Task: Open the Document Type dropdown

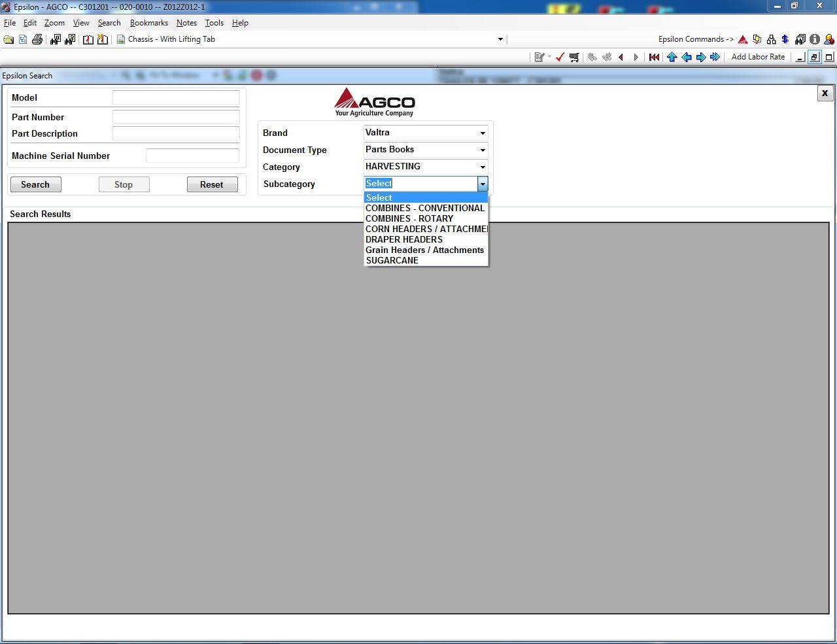Action: pos(426,150)
